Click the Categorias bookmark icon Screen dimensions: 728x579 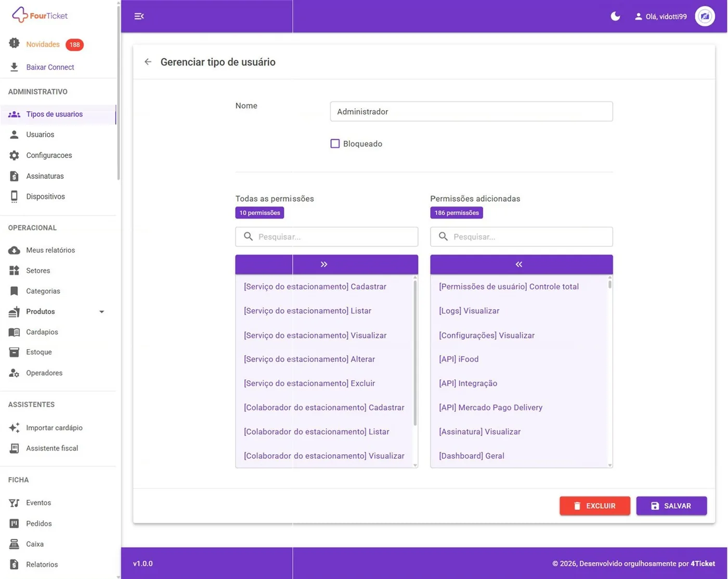(x=14, y=291)
